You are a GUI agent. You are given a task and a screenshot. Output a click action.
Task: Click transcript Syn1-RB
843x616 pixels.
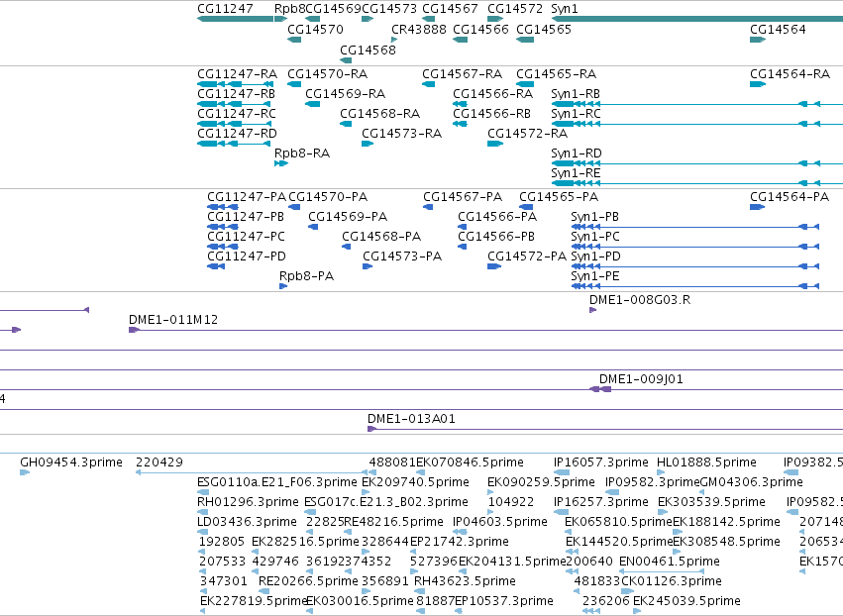(576, 93)
